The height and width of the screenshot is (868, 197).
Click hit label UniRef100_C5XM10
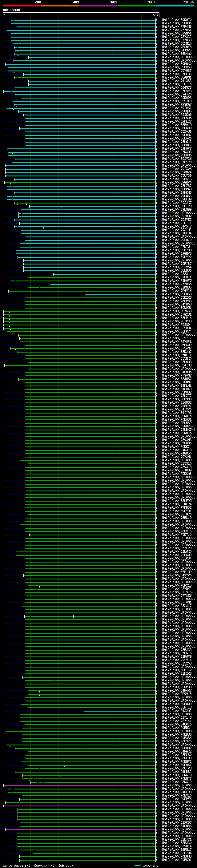pos(177,43)
